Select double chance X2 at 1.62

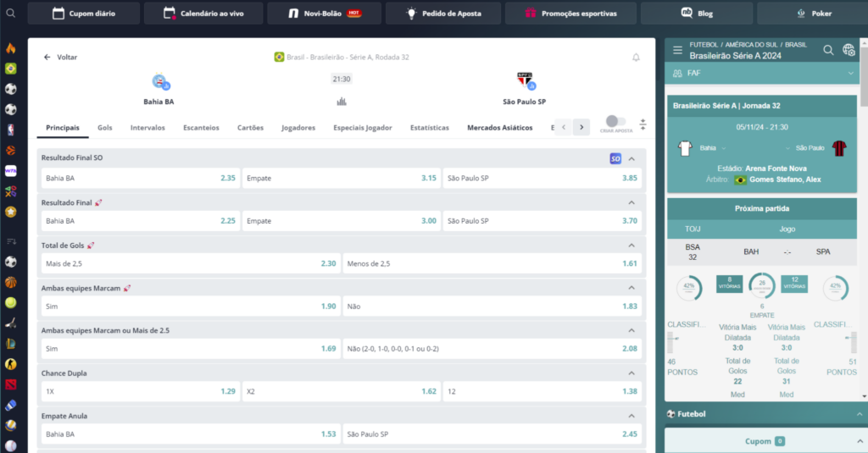(342, 391)
